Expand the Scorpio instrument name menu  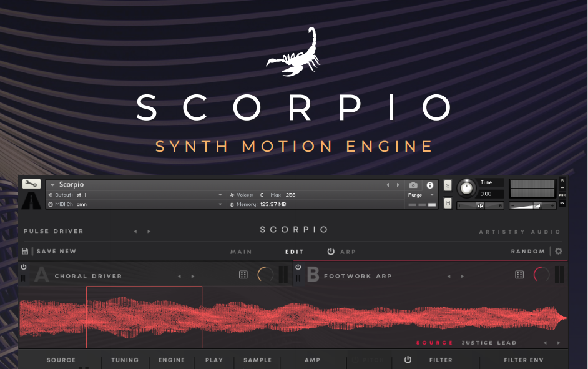pos(52,185)
